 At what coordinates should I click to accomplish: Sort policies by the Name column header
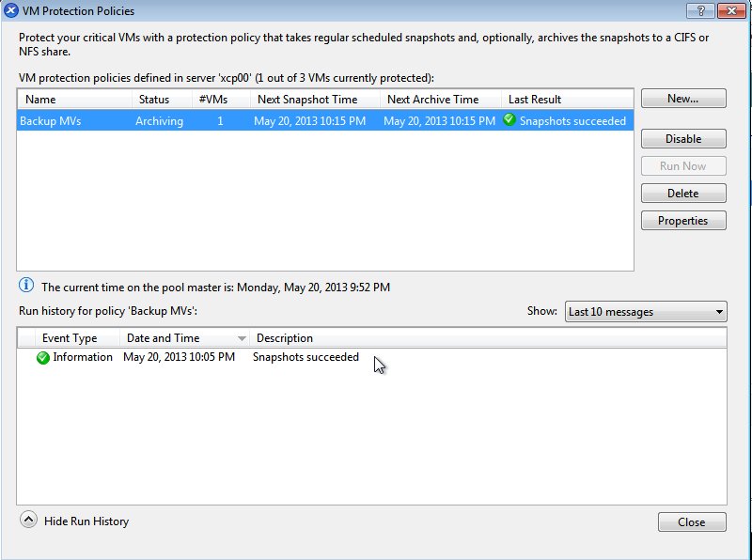[75, 100]
